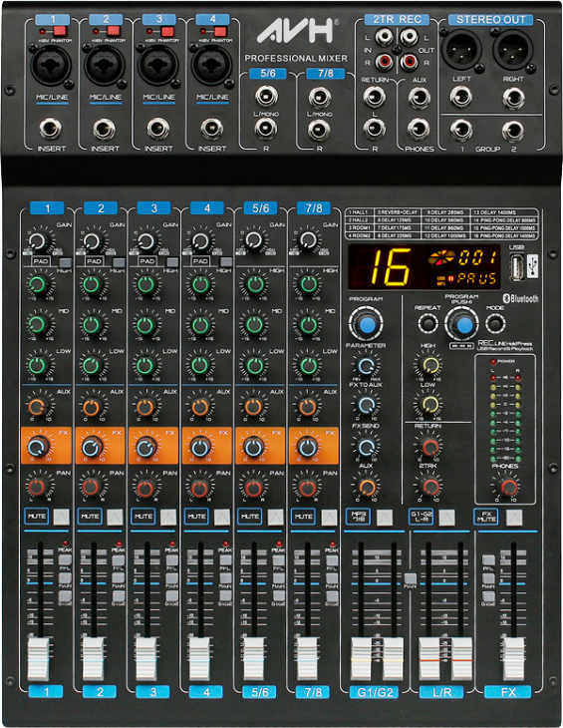563x728 pixels.
Task: Click the FX master fader cap
Action: (x=513, y=659)
